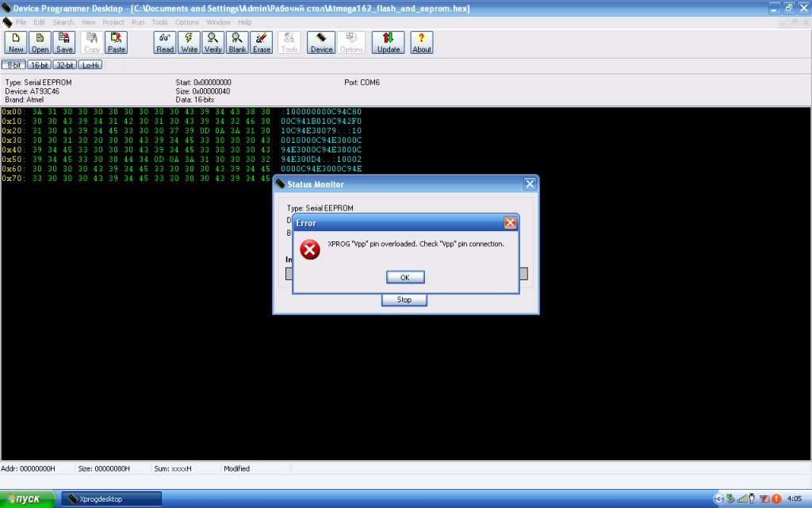Screen dimensions: 812x508
Task: Close the Error dialog
Action: coord(510,223)
